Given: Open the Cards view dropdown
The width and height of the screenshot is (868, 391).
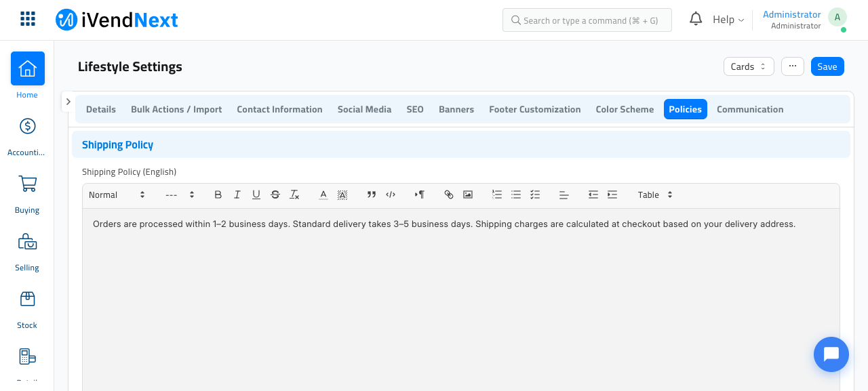Looking at the screenshot, I should pyautogui.click(x=749, y=66).
